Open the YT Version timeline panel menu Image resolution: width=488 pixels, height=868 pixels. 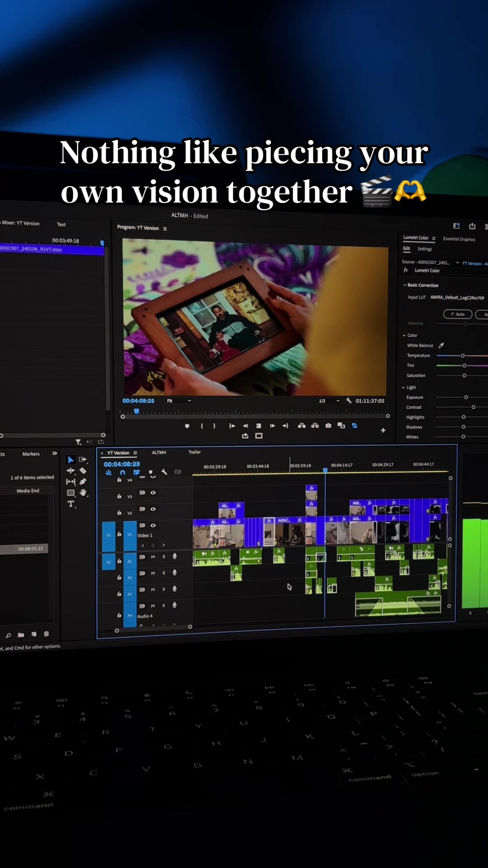coord(135,453)
